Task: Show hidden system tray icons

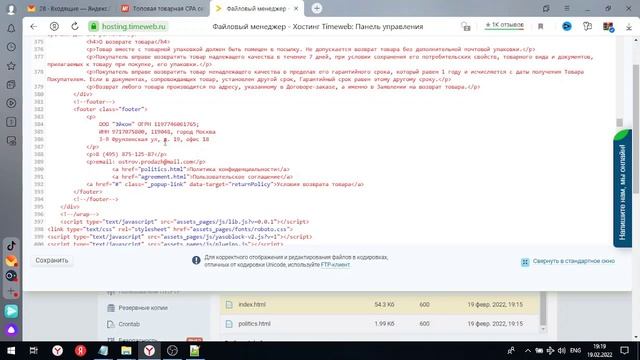Action: pyautogui.click(x=528, y=351)
